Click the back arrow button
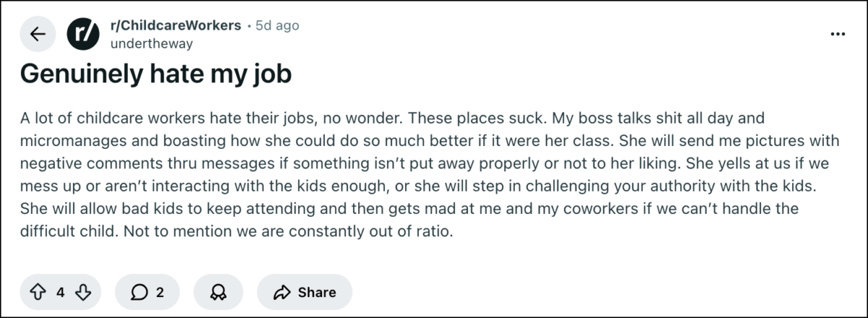 pyautogui.click(x=38, y=34)
